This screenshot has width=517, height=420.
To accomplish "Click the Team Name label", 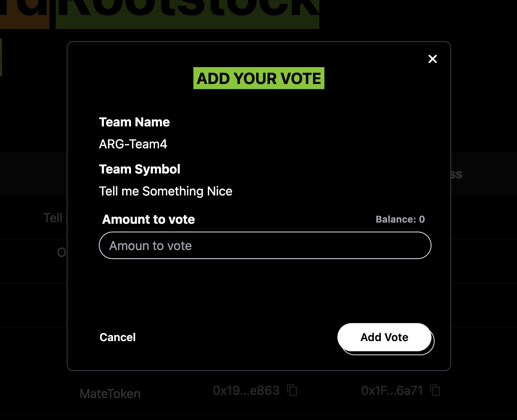I will tap(134, 122).
